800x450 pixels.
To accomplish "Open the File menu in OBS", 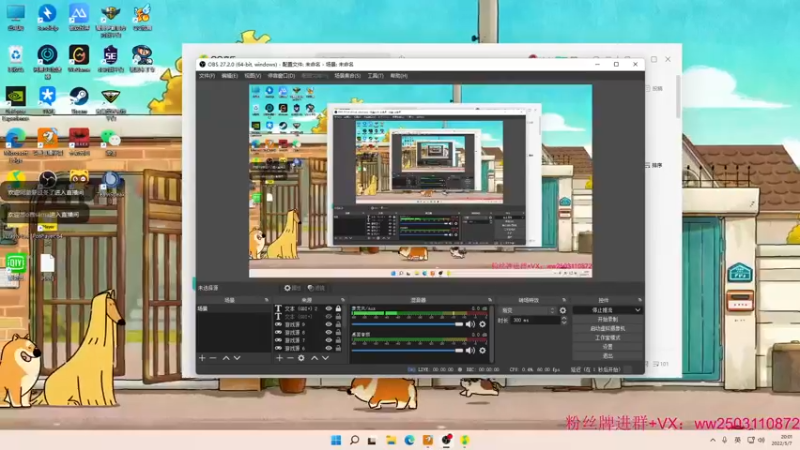I will tap(207, 76).
